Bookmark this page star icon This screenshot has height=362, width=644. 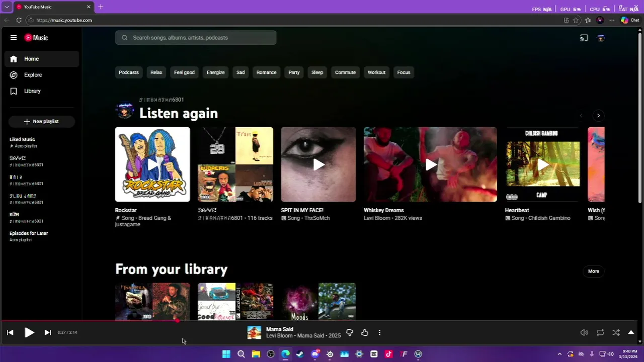[576, 20]
